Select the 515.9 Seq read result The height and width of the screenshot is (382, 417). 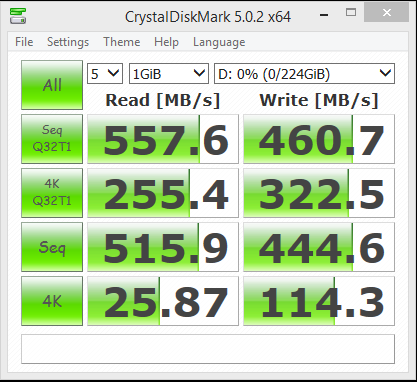[163, 247]
